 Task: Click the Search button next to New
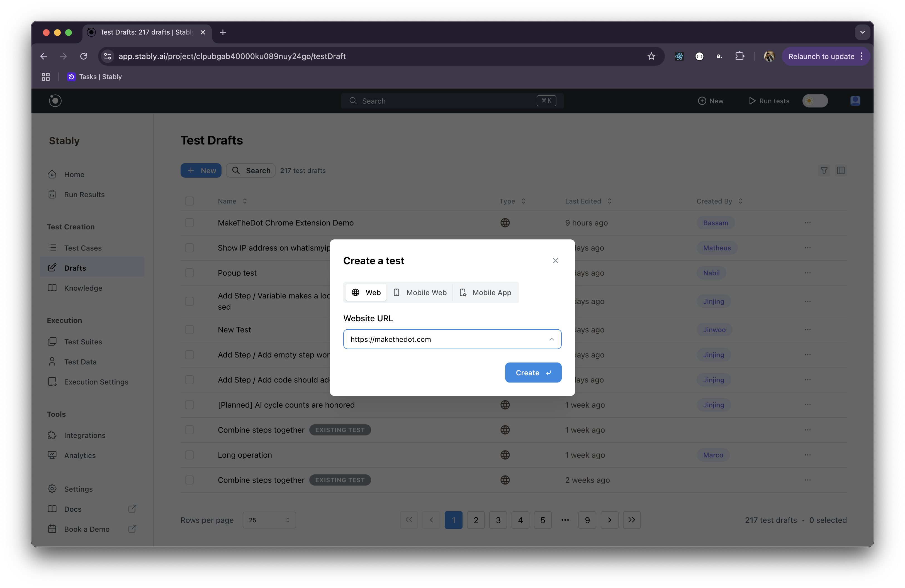coord(250,171)
